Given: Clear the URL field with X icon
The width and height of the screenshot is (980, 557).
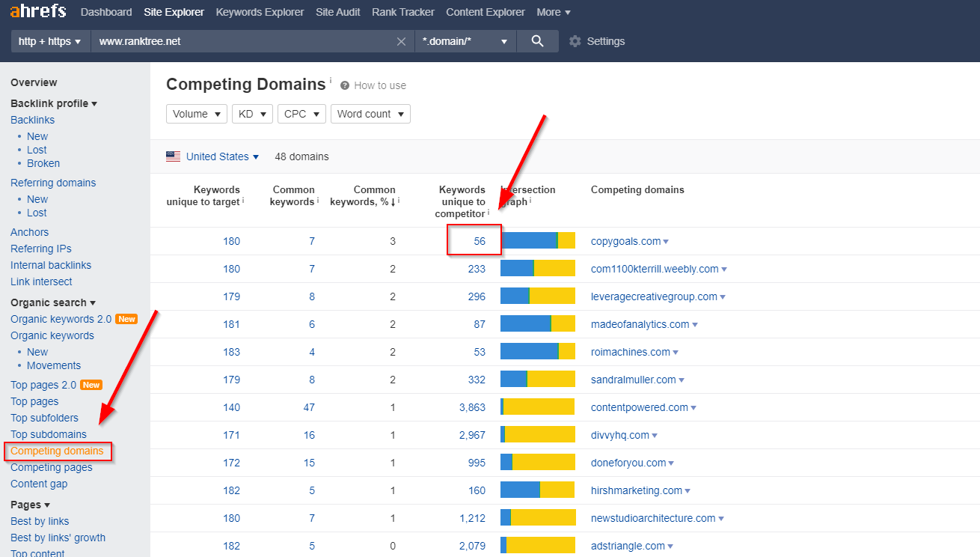Looking at the screenshot, I should click(x=402, y=41).
